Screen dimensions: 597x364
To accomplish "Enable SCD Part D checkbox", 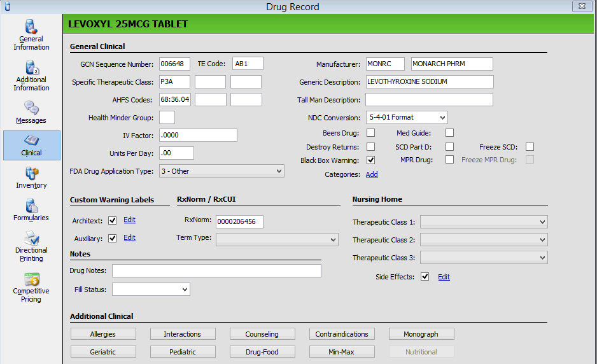I will coord(449,146).
